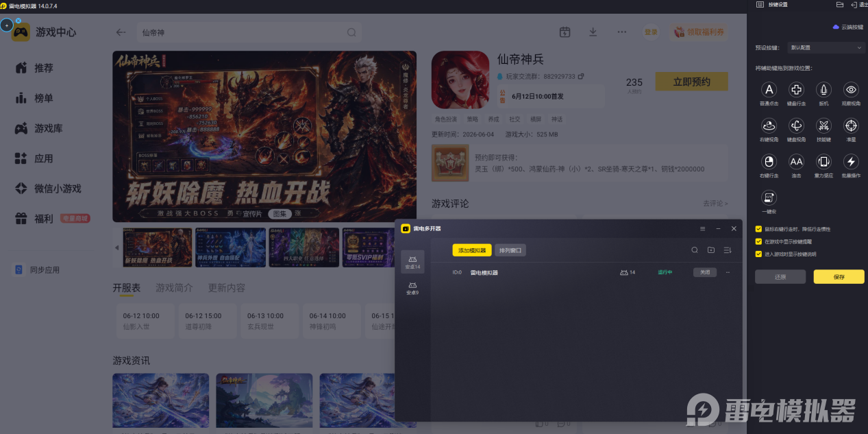This screenshot has width=868, height=434.
Task: Click the import folder icon in 雷电多开器
Action: point(711,250)
